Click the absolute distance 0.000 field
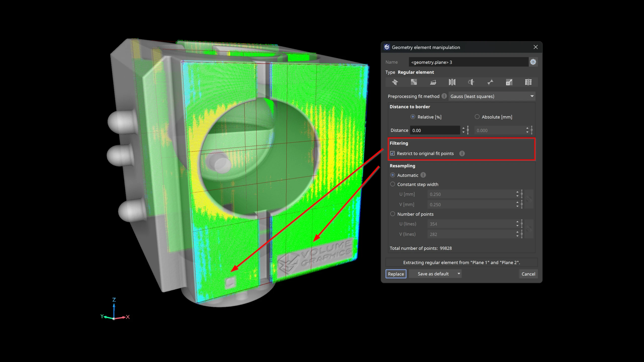 [x=499, y=130]
